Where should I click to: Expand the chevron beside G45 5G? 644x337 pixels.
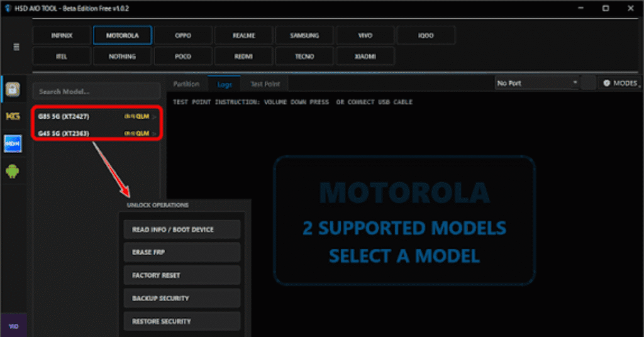155,133
